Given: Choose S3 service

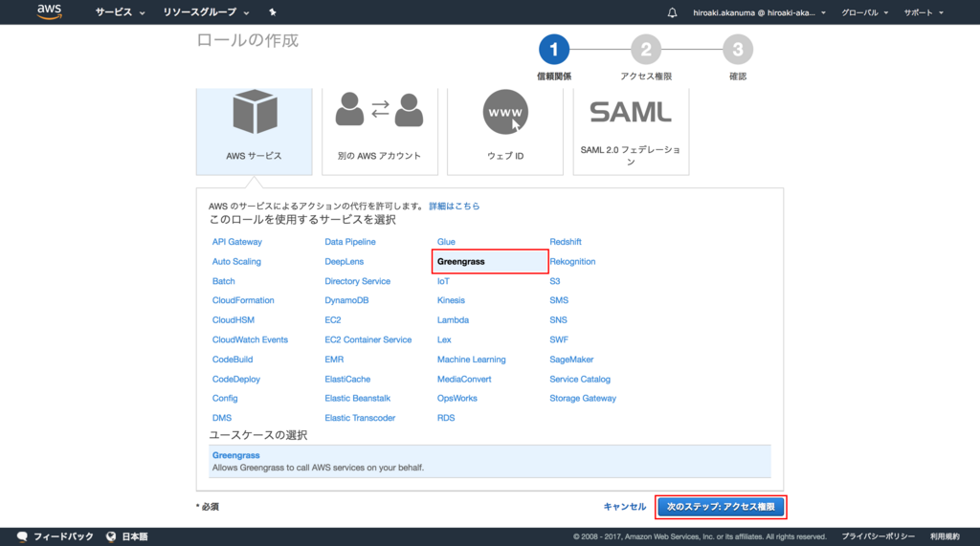Looking at the screenshot, I should (554, 281).
